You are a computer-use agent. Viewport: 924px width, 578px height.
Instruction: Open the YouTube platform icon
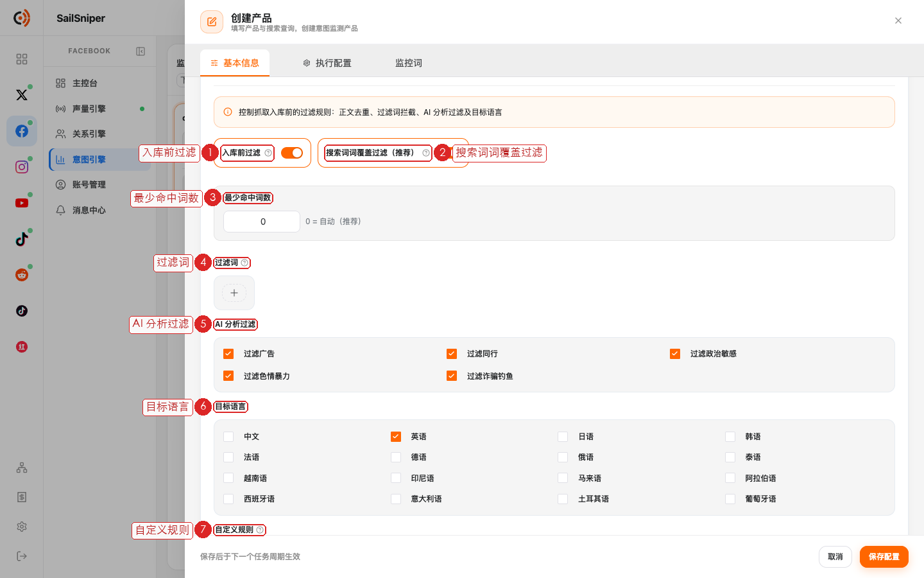pos(22,203)
